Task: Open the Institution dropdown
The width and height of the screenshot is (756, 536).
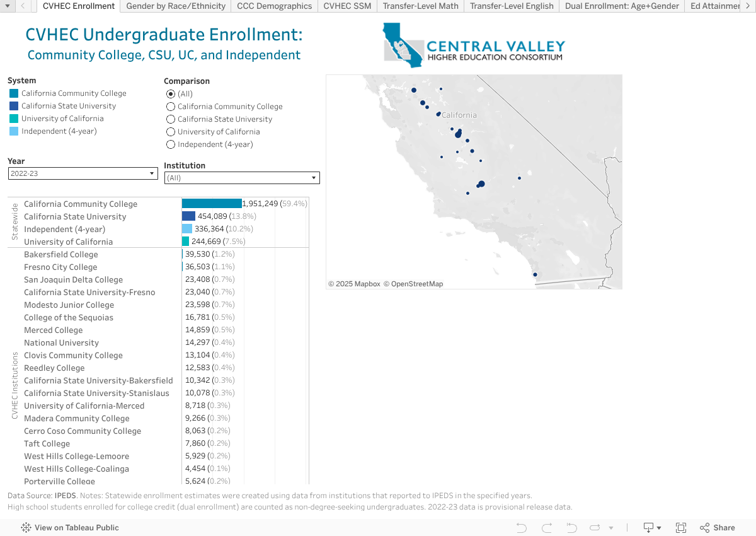Action: [x=313, y=177]
